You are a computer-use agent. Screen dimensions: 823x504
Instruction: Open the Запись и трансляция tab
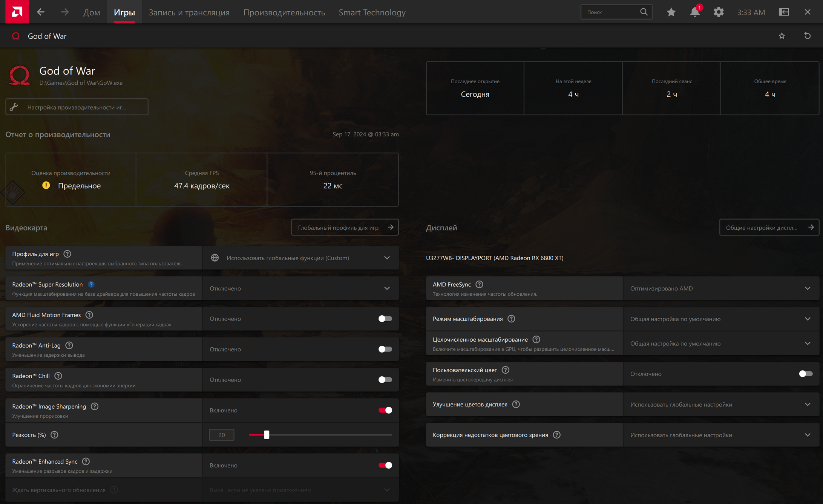189,12
